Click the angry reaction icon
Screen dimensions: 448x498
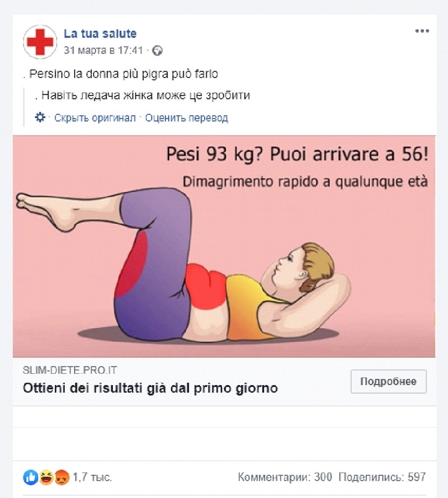62,477
